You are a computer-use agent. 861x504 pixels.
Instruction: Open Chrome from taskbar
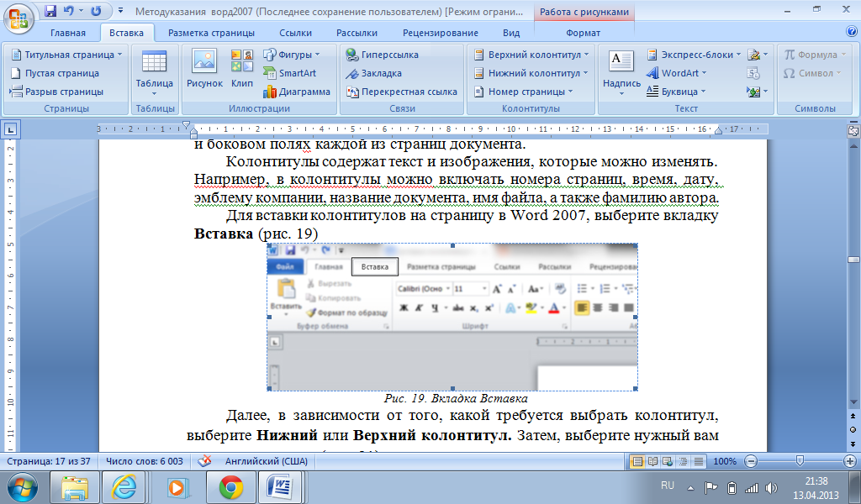point(231,487)
